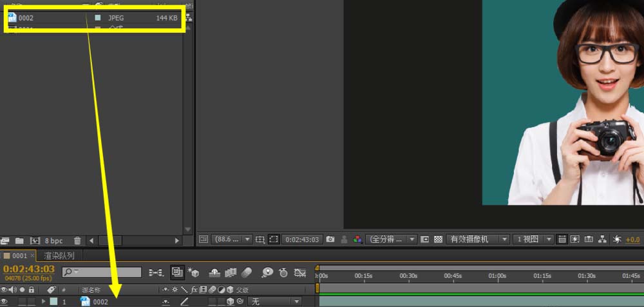Open composition flowchart icon in viewer bar
Viewport: 644px width, 307px height.
coord(603,239)
